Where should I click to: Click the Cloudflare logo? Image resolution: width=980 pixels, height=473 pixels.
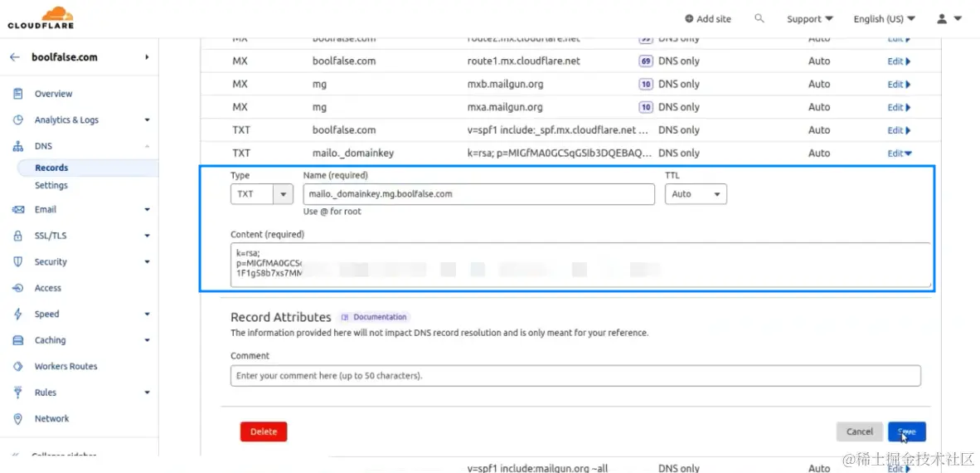41,18
